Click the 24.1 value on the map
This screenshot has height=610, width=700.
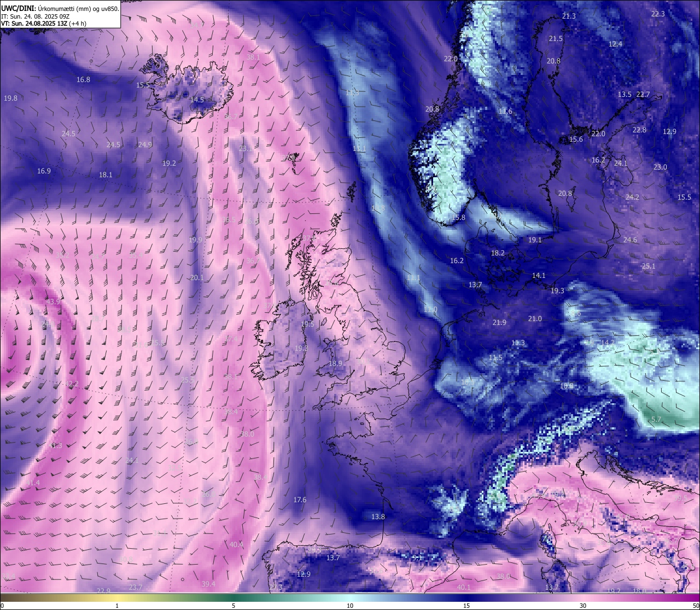click(621, 163)
